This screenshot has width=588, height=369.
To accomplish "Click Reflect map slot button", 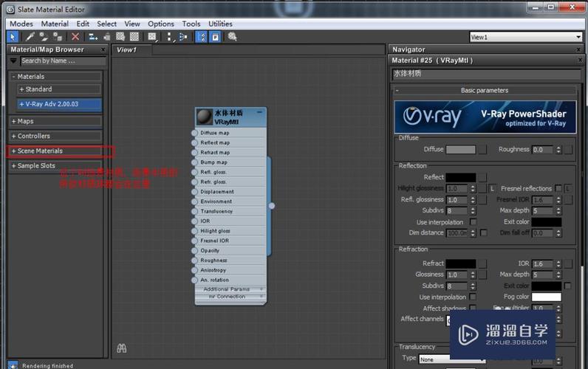I will pos(483,177).
